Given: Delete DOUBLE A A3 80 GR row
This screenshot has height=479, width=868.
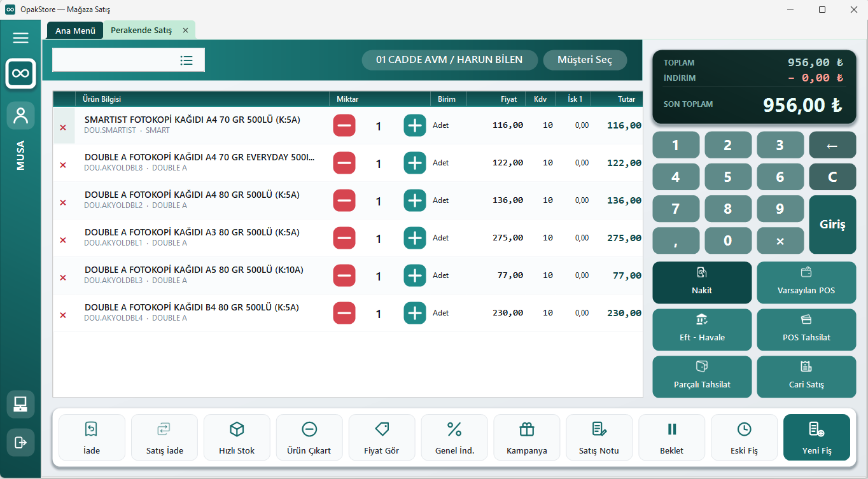Looking at the screenshot, I should 63,240.
